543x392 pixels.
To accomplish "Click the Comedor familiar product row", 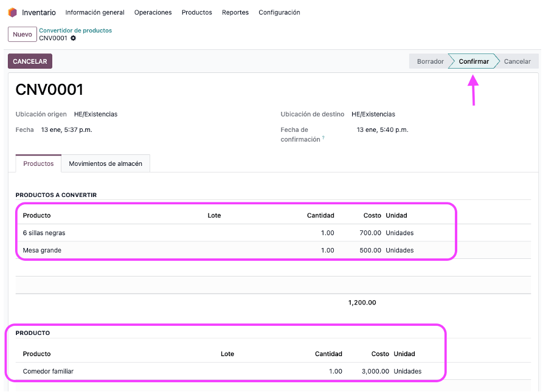I will [x=48, y=371].
